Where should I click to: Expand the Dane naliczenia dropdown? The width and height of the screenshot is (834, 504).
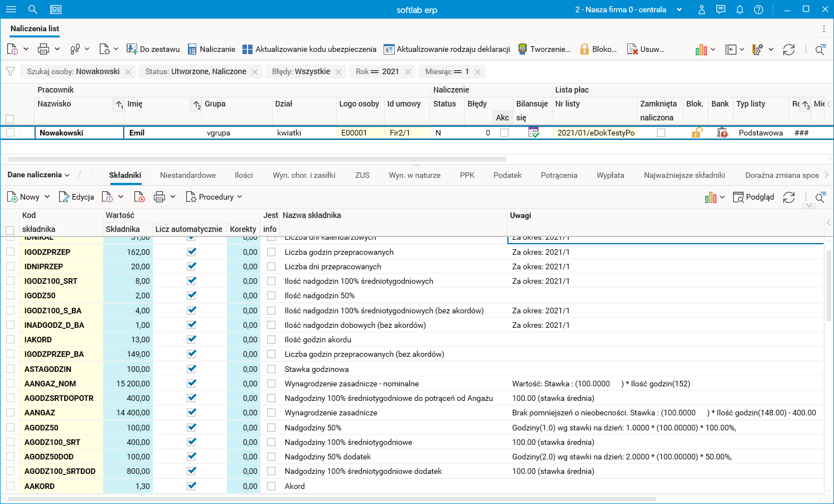click(38, 175)
